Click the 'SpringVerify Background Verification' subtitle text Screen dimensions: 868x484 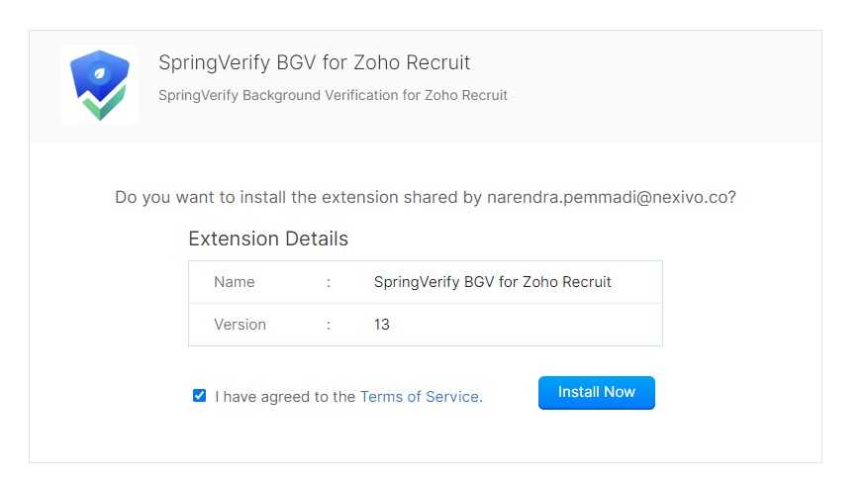333,95
